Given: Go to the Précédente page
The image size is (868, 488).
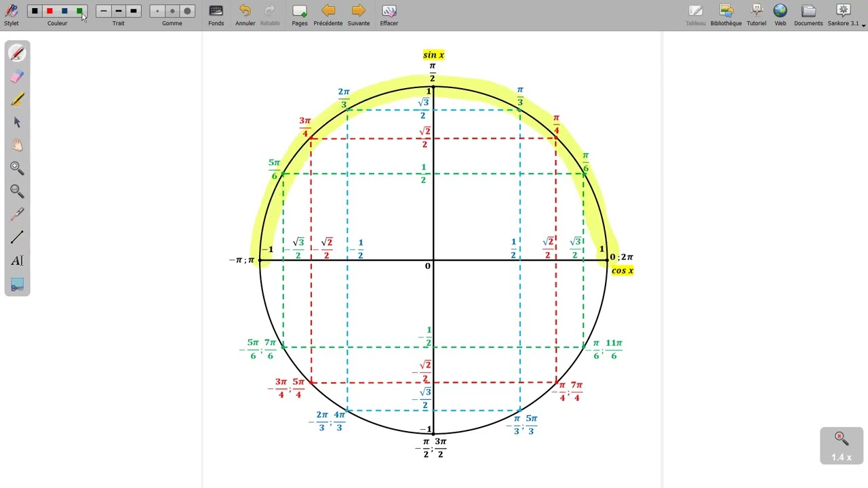Looking at the screenshot, I should point(328,15).
